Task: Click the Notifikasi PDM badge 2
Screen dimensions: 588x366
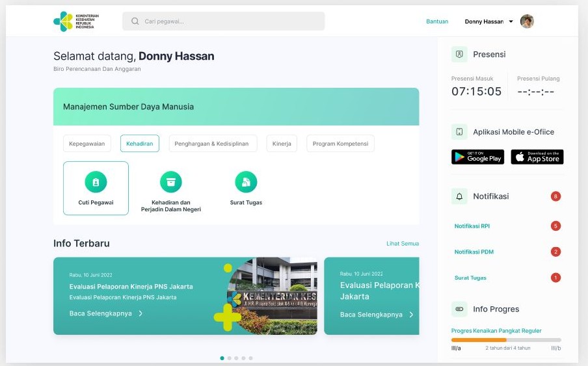Action: click(555, 252)
